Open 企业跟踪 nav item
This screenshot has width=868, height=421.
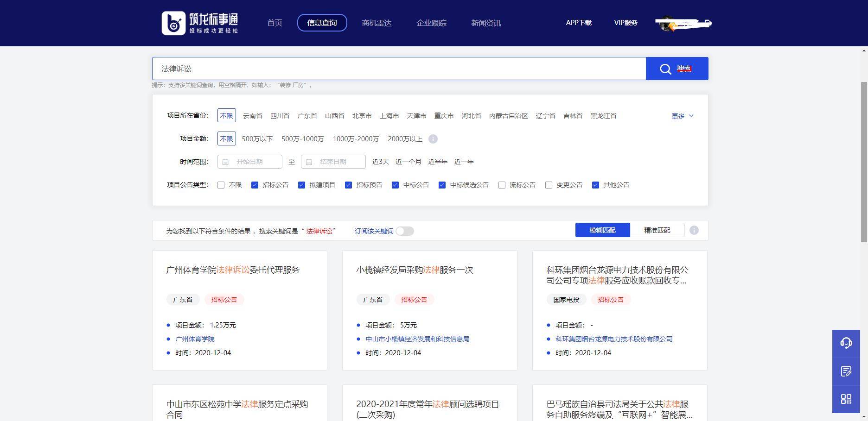[431, 23]
